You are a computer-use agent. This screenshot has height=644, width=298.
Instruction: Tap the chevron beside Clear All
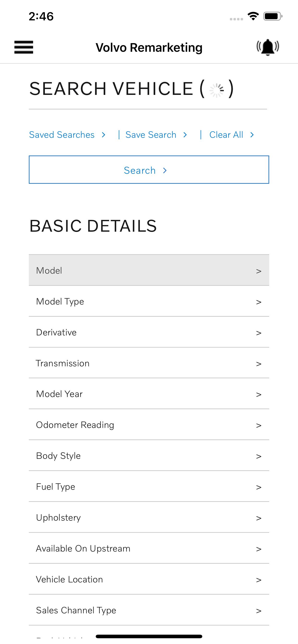click(252, 135)
